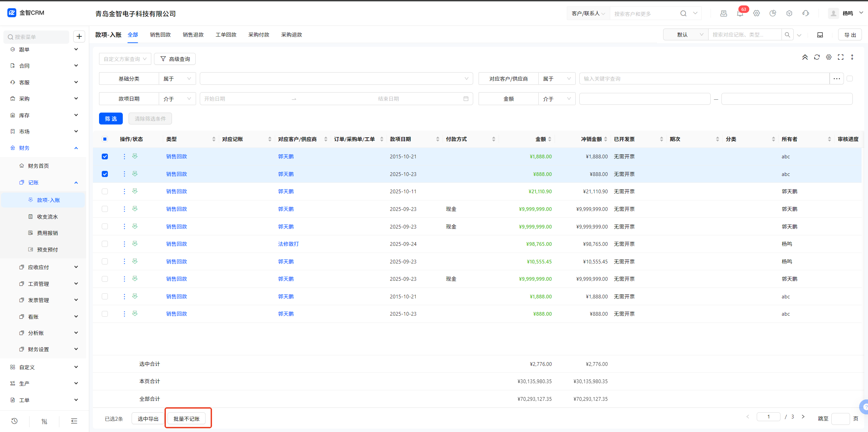Open the 自定义方案查询 dropdown

point(125,59)
